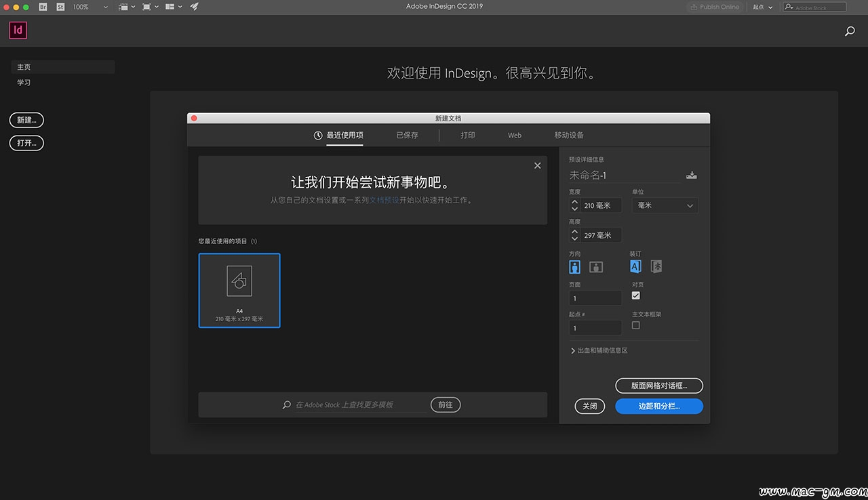Open the 起点 workspace switcher dropdown
868x500 pixels.
click(763, 7)
